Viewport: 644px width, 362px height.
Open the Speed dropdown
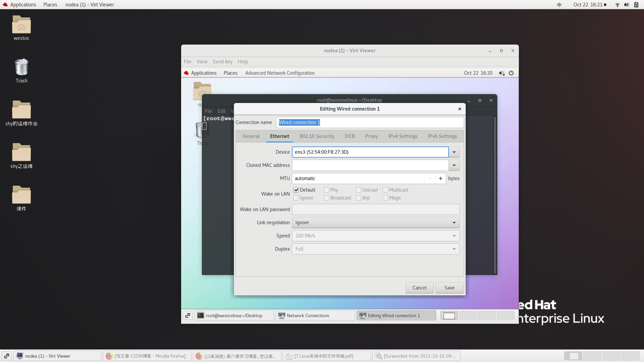pos(376,236)
